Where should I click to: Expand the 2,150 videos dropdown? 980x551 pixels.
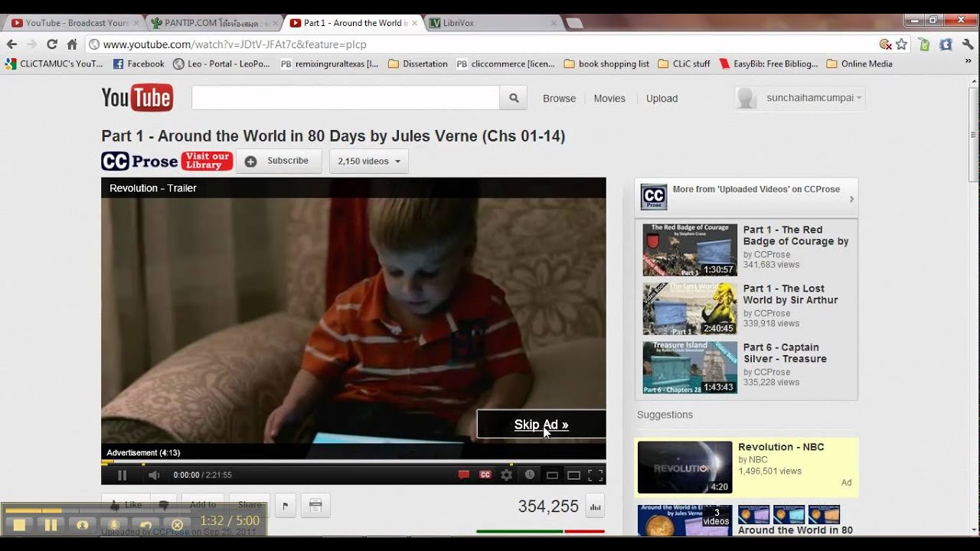tap(369, 161)
